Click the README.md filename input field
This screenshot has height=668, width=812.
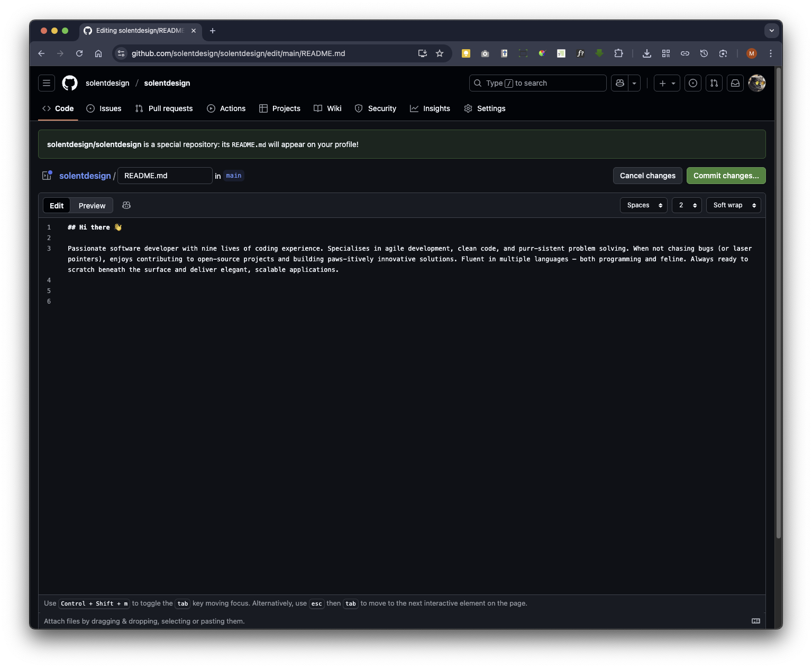coord(165,176)
